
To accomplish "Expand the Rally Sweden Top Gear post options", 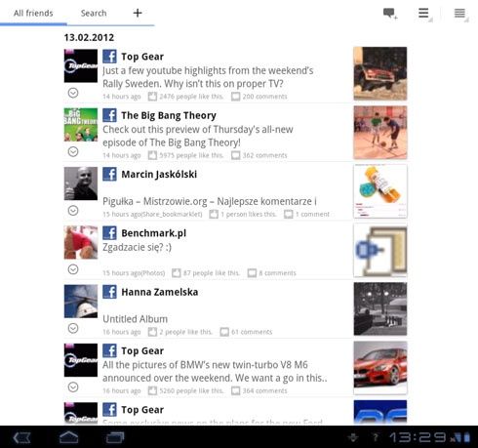I will tap(73, 93).
